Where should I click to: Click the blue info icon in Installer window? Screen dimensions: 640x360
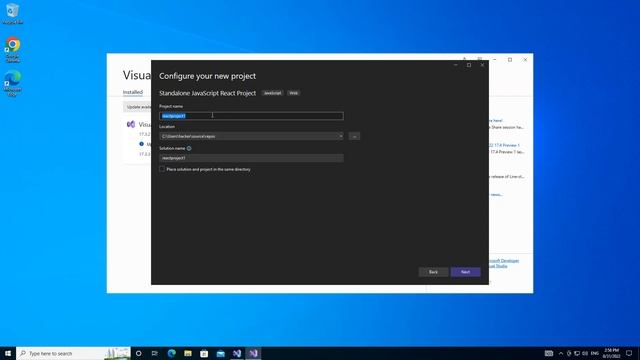(141, 144)
